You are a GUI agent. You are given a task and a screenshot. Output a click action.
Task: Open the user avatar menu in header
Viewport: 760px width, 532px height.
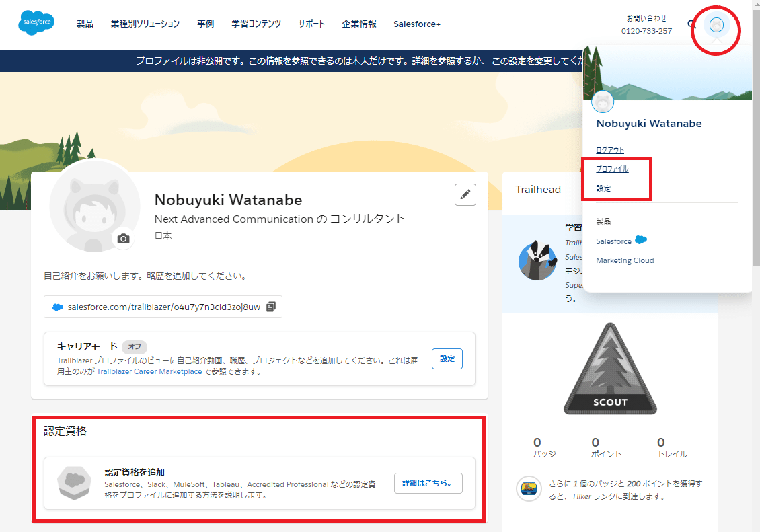tap(716, 25)
